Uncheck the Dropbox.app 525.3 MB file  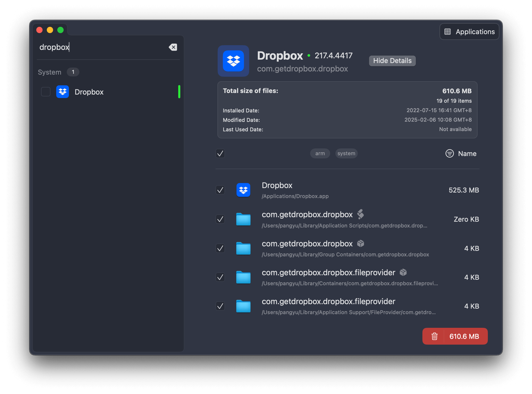point(220,190)
